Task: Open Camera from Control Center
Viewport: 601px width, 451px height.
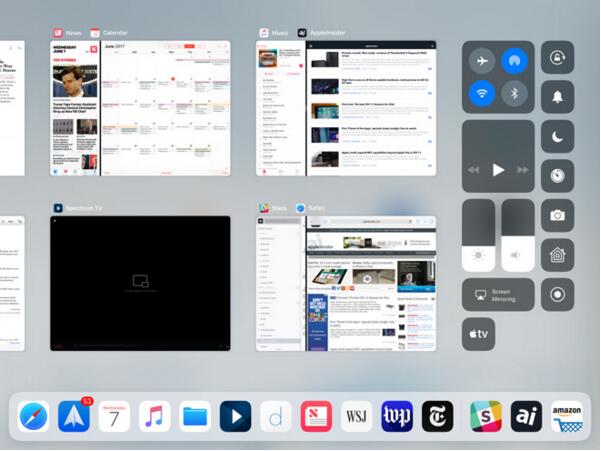Action: (557, 215)
